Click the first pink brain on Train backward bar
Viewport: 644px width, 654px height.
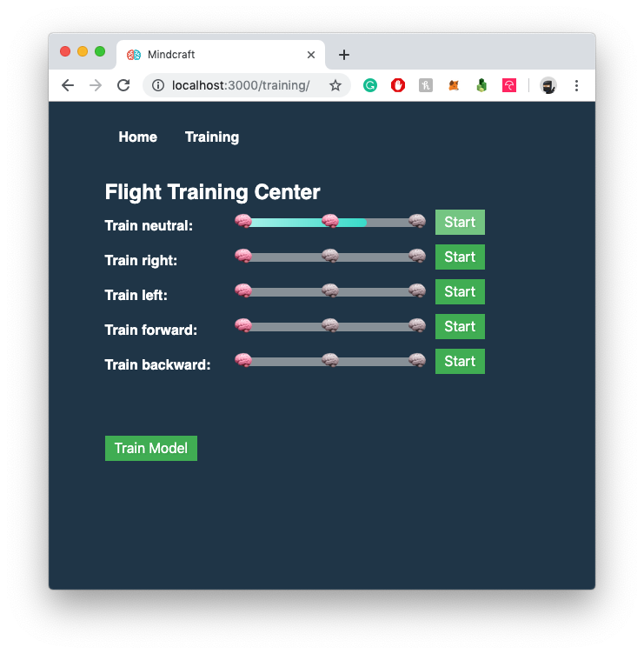[243, 360]
